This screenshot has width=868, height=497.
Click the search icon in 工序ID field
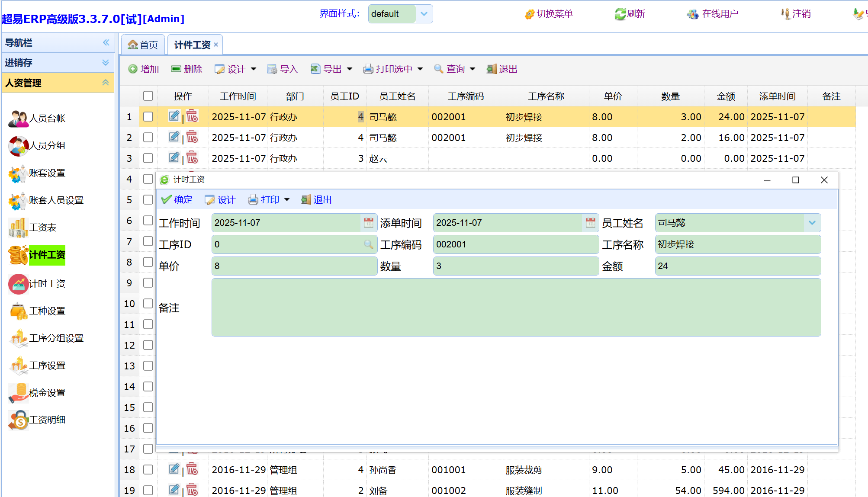368,244
